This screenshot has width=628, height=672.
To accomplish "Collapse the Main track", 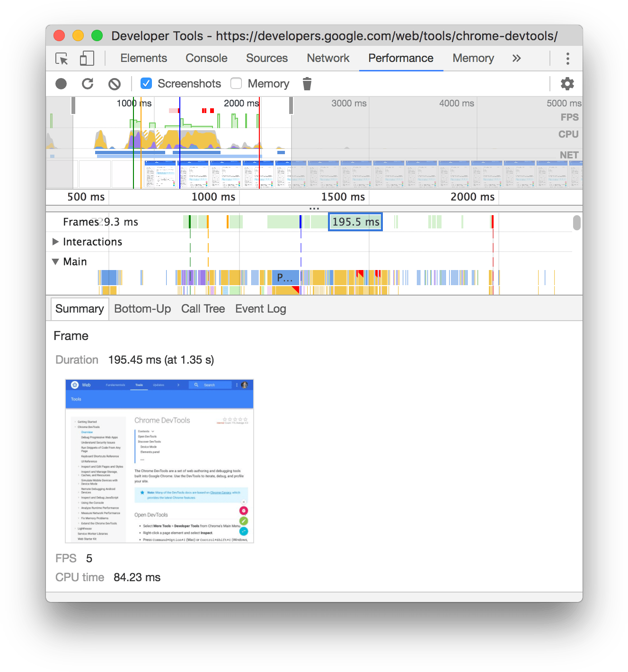I will click(x=55, y=262).
